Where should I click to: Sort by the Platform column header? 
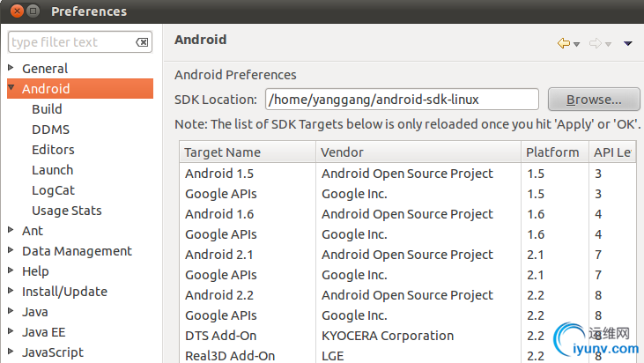tap(555, 152)
